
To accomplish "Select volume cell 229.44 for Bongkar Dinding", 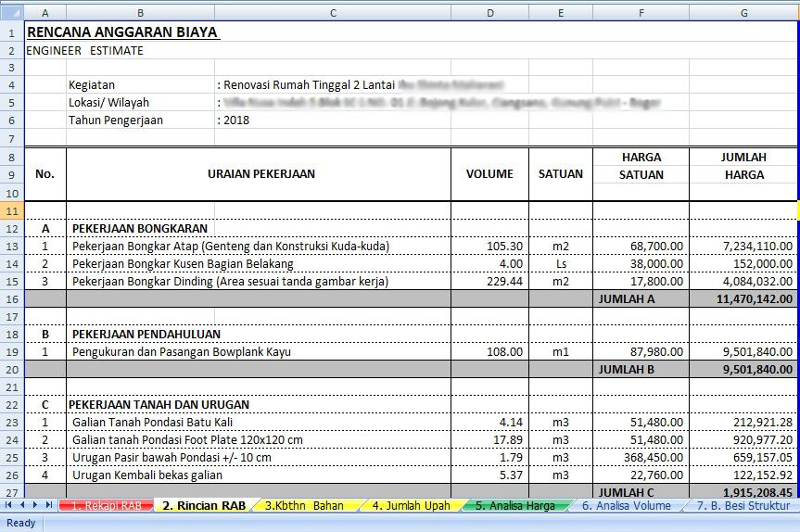I will 489,281.
